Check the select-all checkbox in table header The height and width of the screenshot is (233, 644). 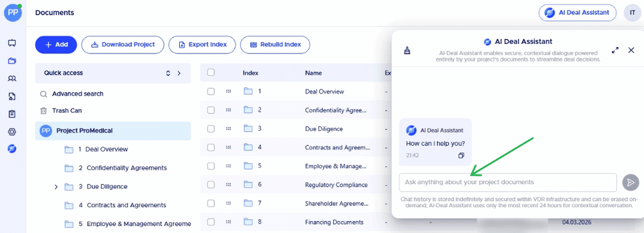(x=211, y=73)
